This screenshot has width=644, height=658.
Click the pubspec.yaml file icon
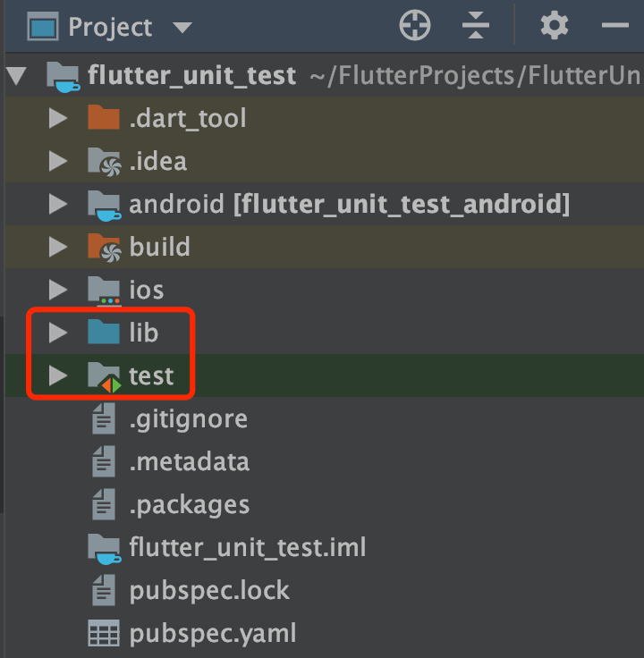click(104, 635)
